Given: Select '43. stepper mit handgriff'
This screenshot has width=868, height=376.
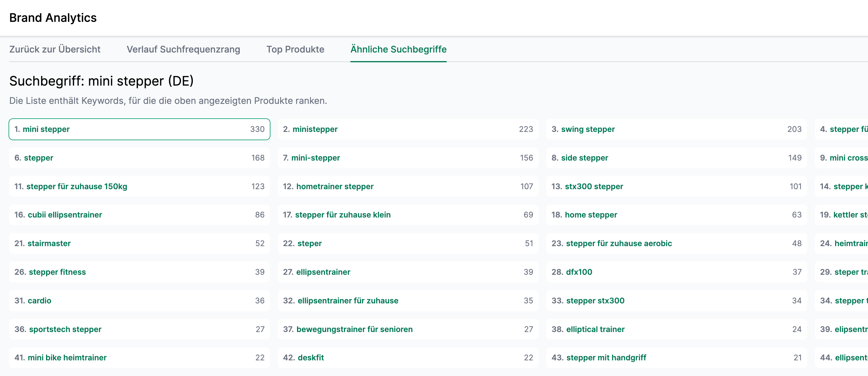Looking at the screenshot, I should [677, 357].
